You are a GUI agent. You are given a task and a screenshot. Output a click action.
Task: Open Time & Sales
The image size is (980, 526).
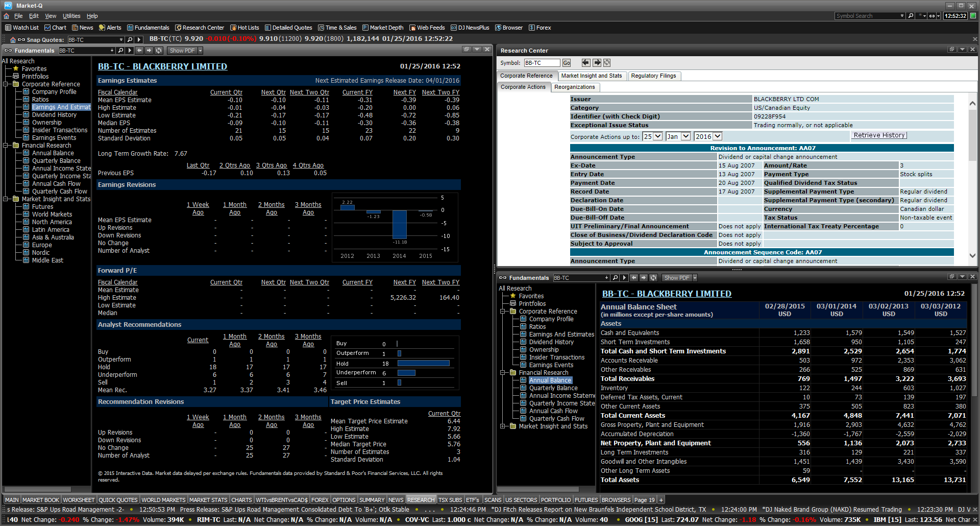point(337,28)
